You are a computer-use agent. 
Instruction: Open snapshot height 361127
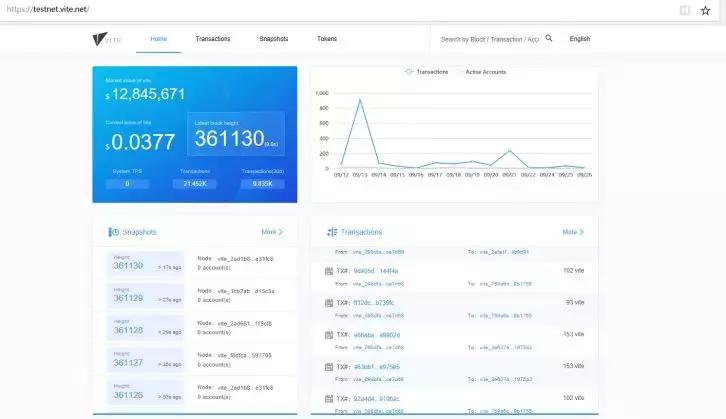tap(128, 363)
